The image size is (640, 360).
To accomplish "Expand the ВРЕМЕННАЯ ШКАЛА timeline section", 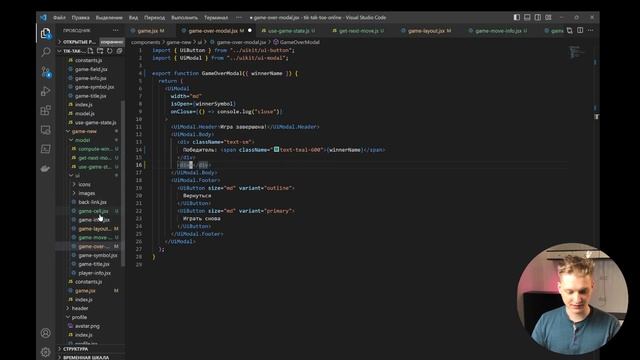I will click(86, 357).
